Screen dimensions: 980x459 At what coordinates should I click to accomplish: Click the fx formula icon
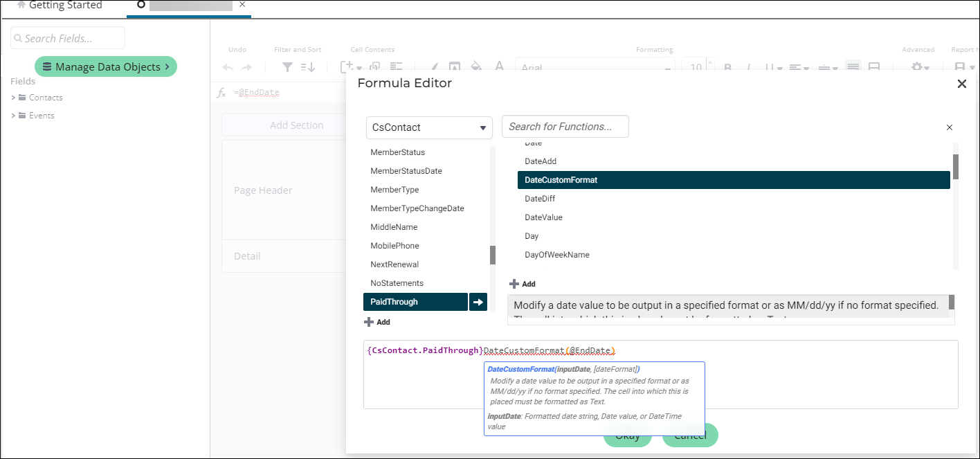pyautogui.click(x=221, y=93)
